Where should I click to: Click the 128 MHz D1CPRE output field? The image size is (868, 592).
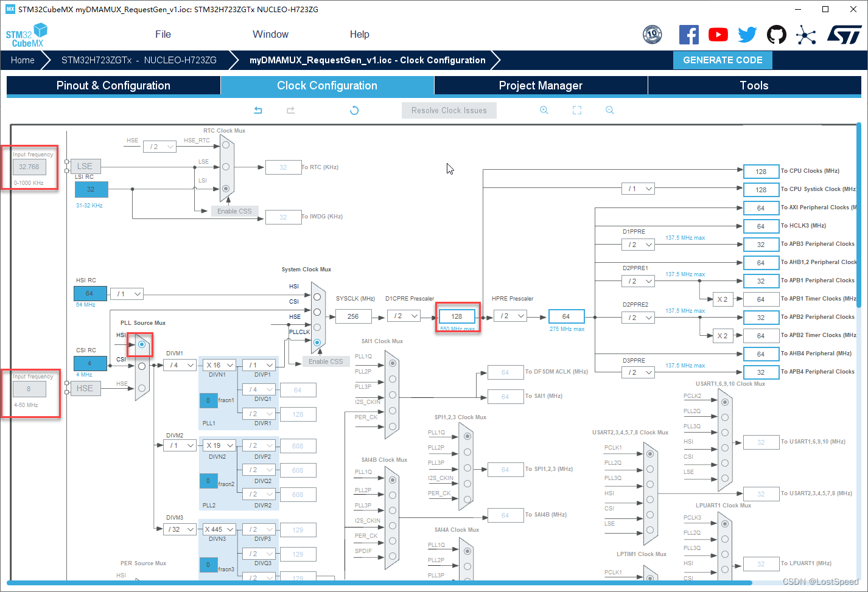[457, 316]
